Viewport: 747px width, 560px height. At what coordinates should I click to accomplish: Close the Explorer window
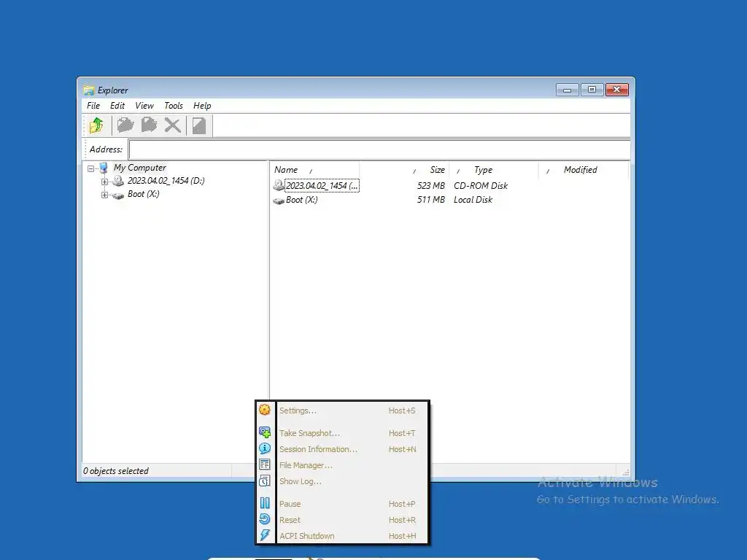coord(617,90)
